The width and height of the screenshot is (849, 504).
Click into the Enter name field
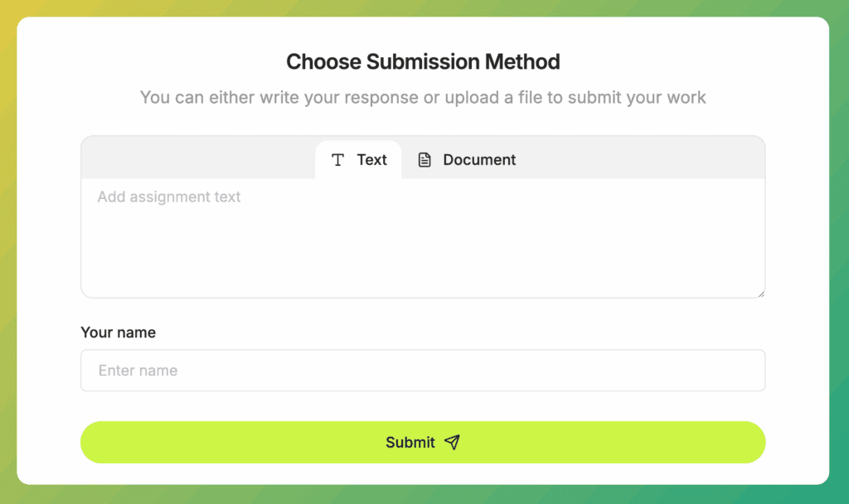point(423,371)
